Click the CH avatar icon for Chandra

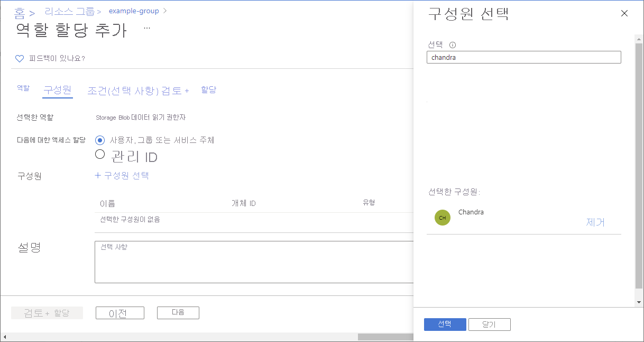443,217
